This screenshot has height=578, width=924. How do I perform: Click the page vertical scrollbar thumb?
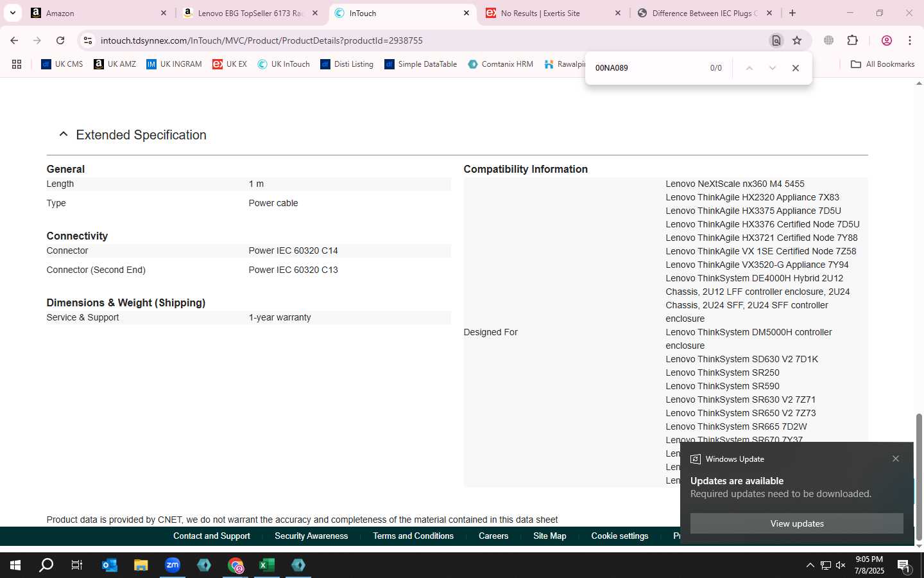pyautogui.click(x=919, y=477)
